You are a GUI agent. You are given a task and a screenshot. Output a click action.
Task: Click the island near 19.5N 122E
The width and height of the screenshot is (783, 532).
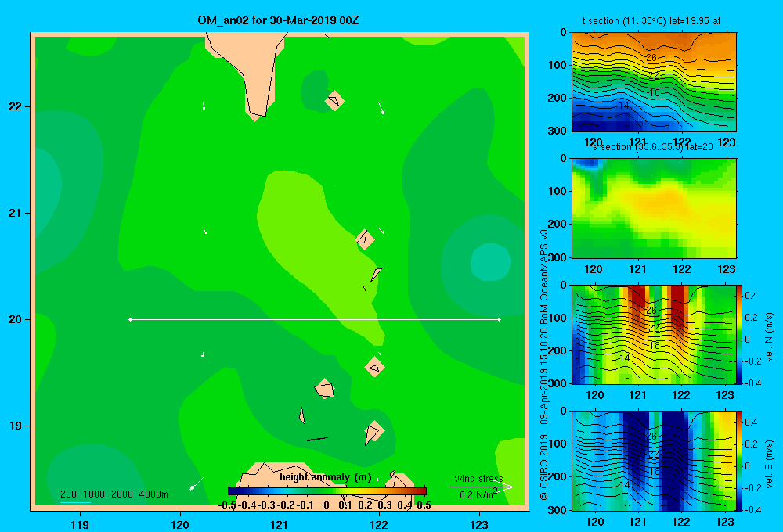(374, 367)
